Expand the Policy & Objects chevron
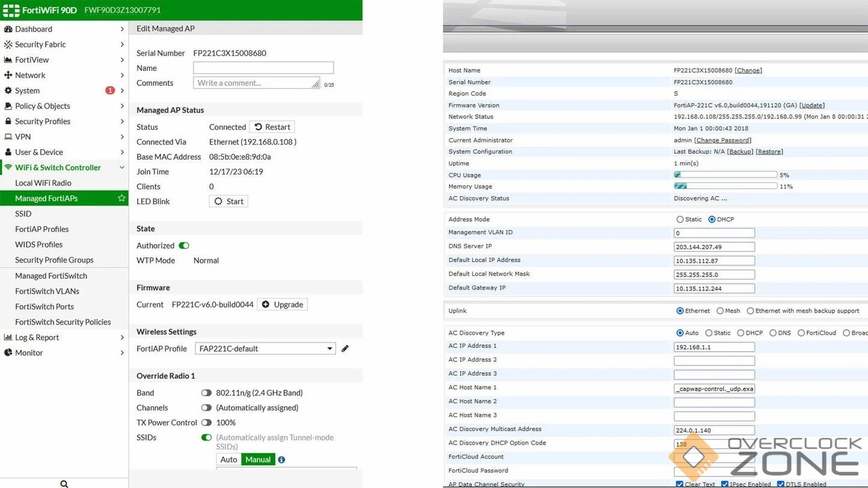The width and height of the screenshot is (868, 488). tap(122, 106)
